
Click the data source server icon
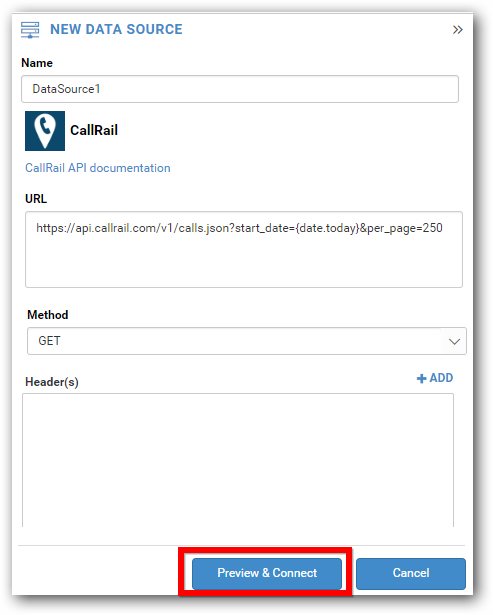(x=30, y=30)
